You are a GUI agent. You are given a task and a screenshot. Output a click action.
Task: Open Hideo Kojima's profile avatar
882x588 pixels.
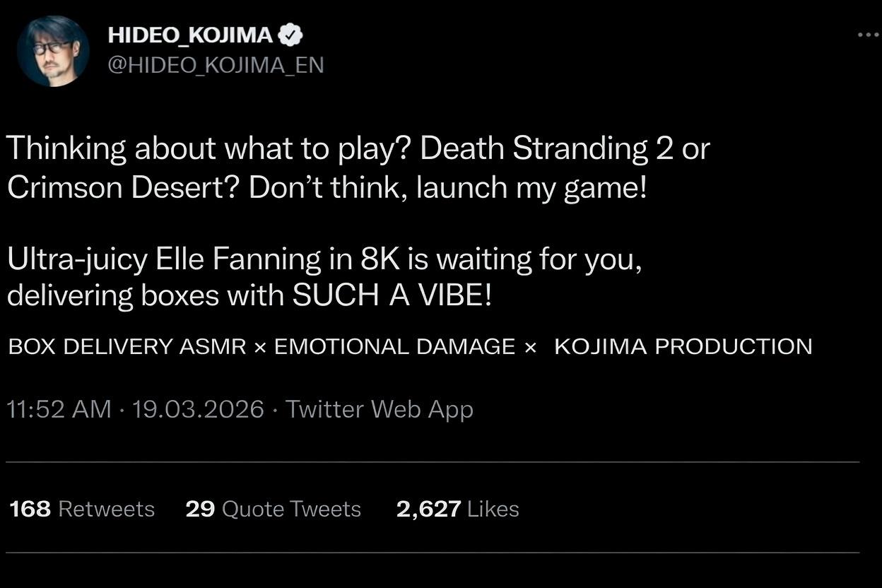click(x=53, y=51)
